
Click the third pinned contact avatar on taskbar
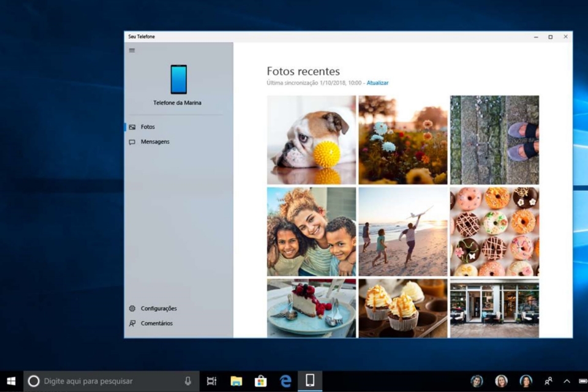[x=526, y=381]
